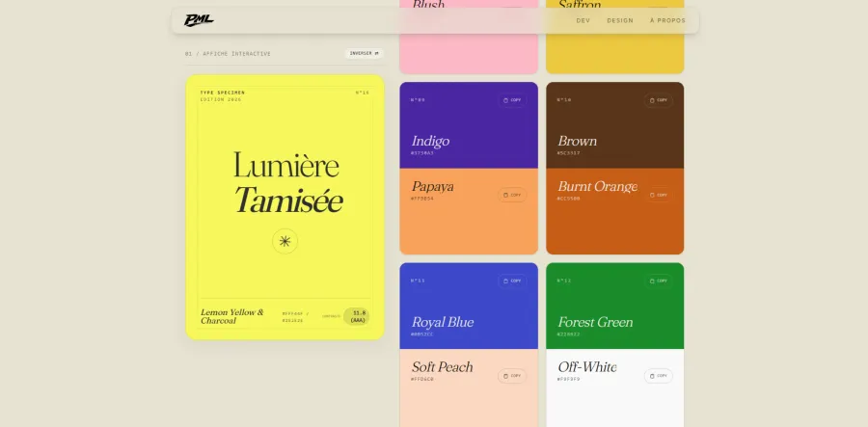Click the asterisk circle icon on the poster
Screen dimensions: 868x427
tap(285, 241)
